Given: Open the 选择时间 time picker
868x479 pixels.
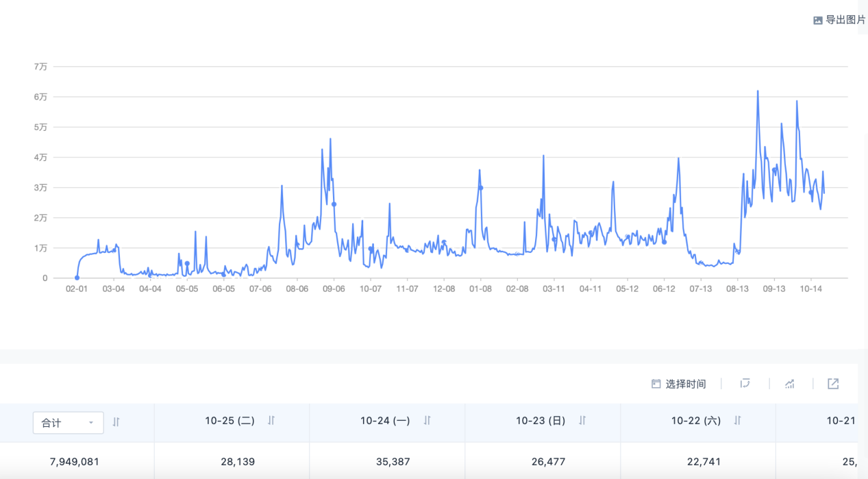Looking at the screenshot, I should [685, 384].
